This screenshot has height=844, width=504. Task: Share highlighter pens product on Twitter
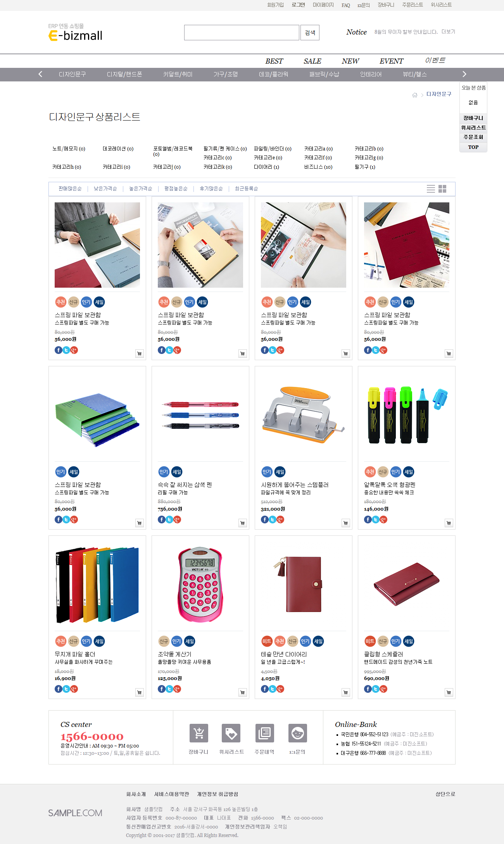(x=376, y=520)
